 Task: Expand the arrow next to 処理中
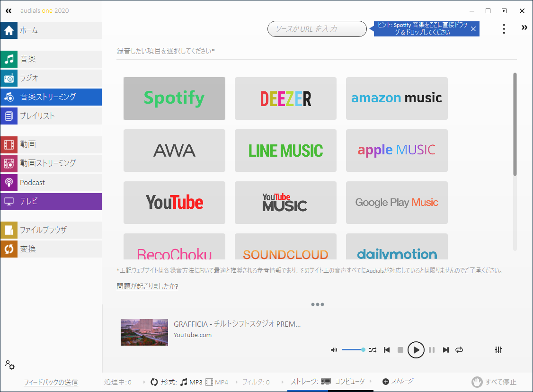144,382
